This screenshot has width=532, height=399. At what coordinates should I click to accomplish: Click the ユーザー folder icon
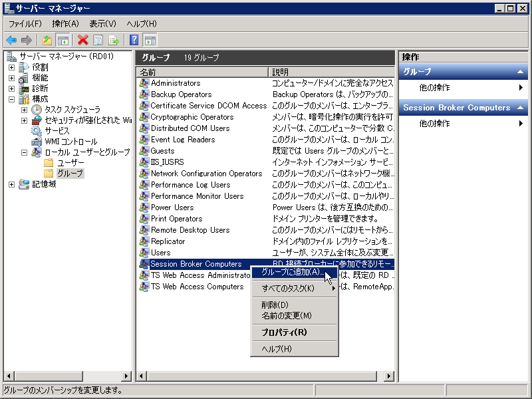49,162
